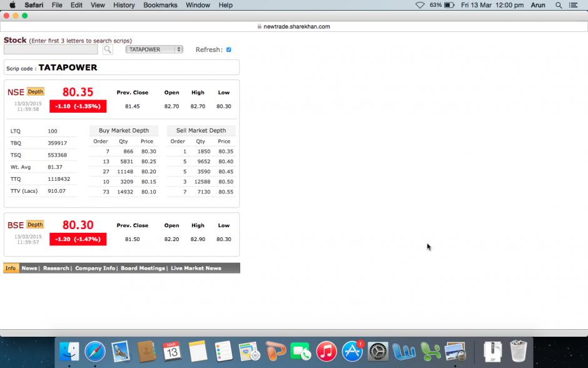Click the TATAPOWER scrip code heading

click(x=68, y=68)
